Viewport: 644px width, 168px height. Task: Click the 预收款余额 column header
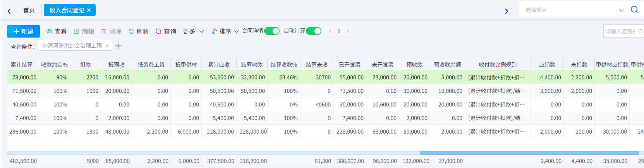448,65
